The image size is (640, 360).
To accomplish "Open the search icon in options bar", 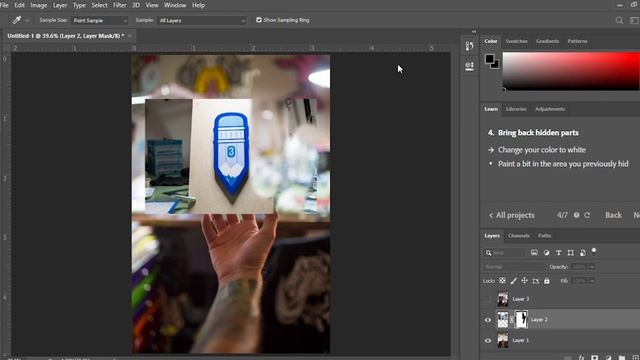I will click(x=619, y=20).
